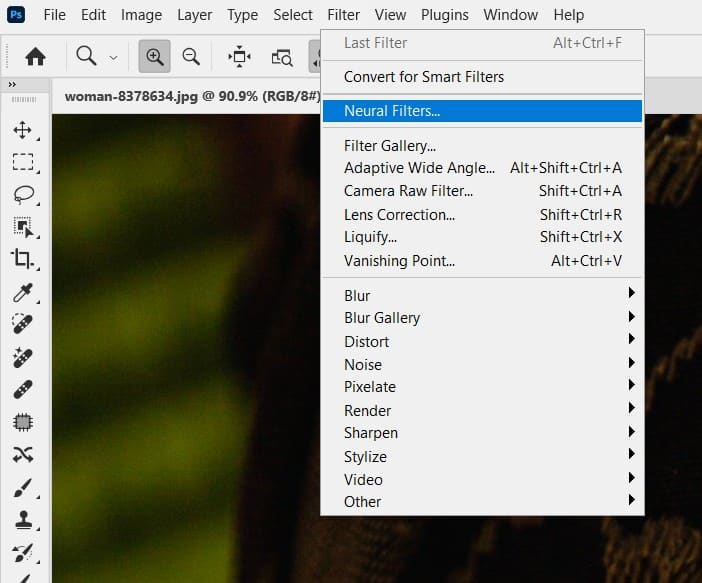Screen dimensions: 702x583
Task: Select the Crop tool
Action: pos(23,259)
